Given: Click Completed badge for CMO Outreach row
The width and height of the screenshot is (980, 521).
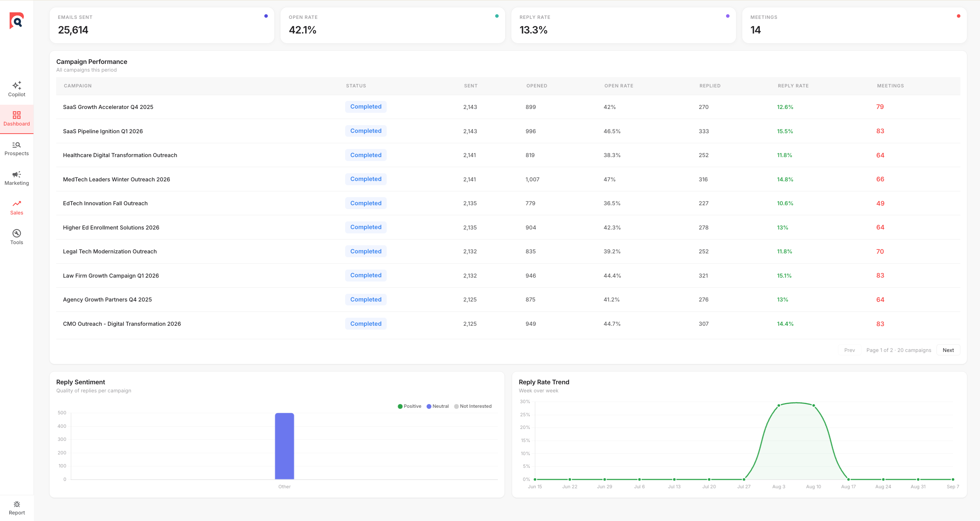Looking at the screenshot, I should point(366,324).
